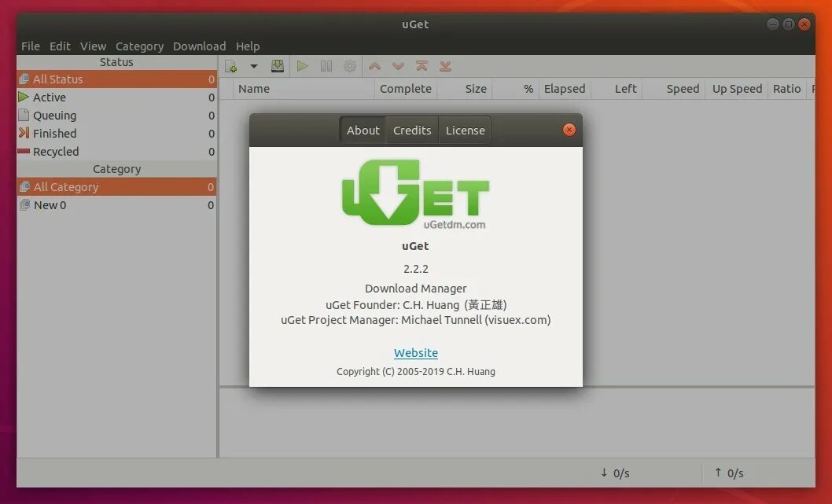Click the move to top icon
Screen dimensions: 832x504
[x=422, y=66]
